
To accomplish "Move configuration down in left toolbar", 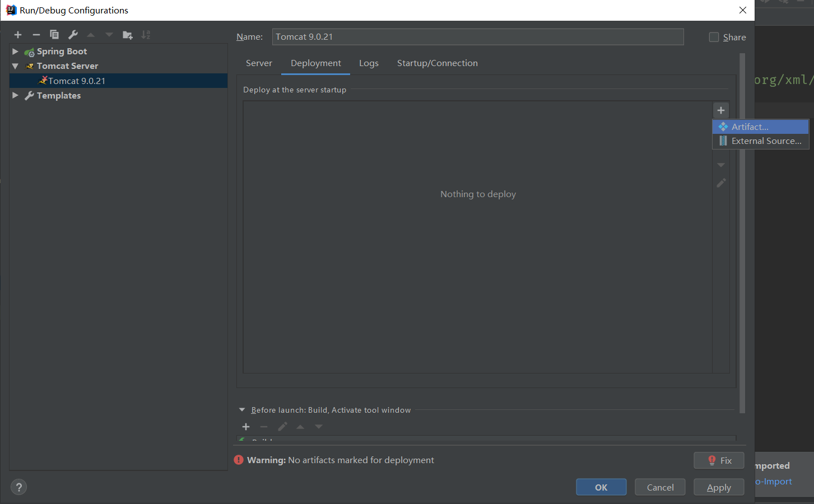I will [109, 35].
